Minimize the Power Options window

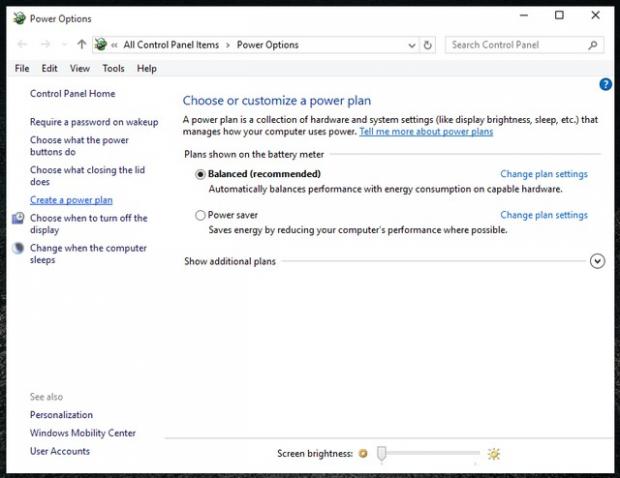524,15
